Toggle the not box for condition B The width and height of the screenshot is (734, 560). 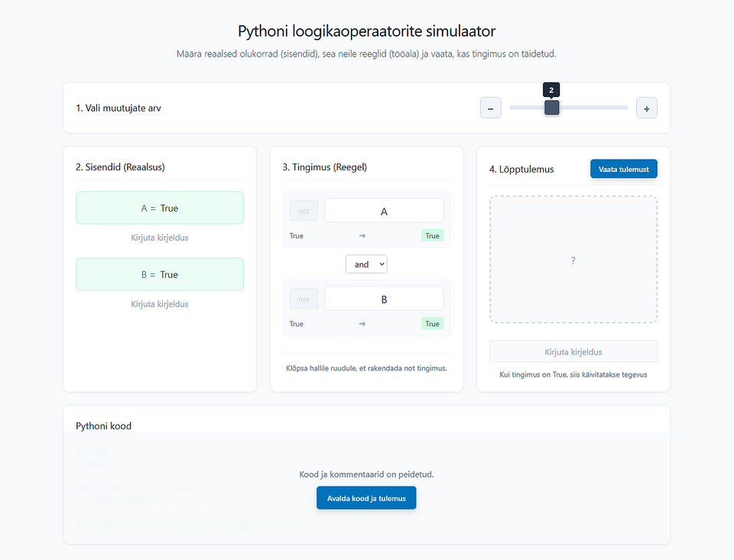pos(304,299)
